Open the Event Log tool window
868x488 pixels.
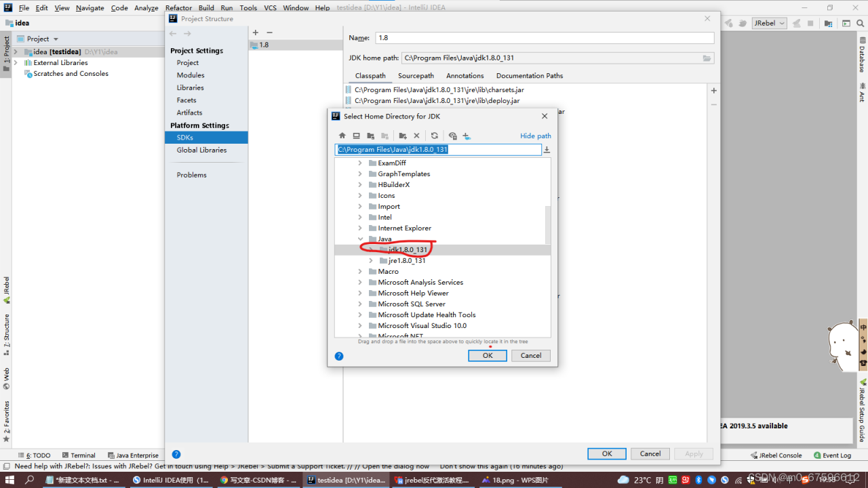click(832, 455)
